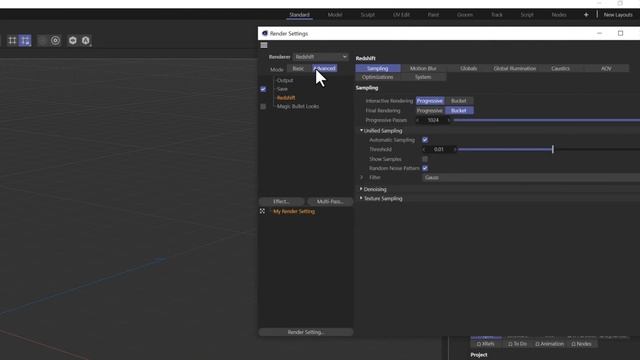Open the To Do tab in attribute panel
Image resolution: width=640 pixels, height=360 pixels.
tap(517, 344)
